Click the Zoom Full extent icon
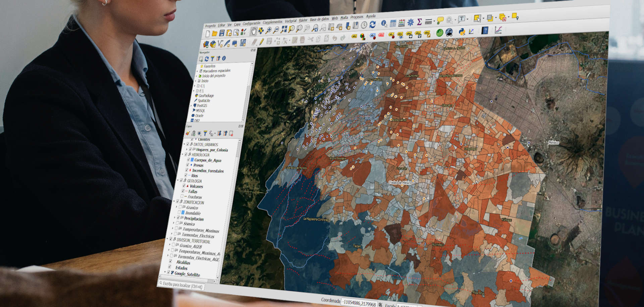 pos(284,29)
